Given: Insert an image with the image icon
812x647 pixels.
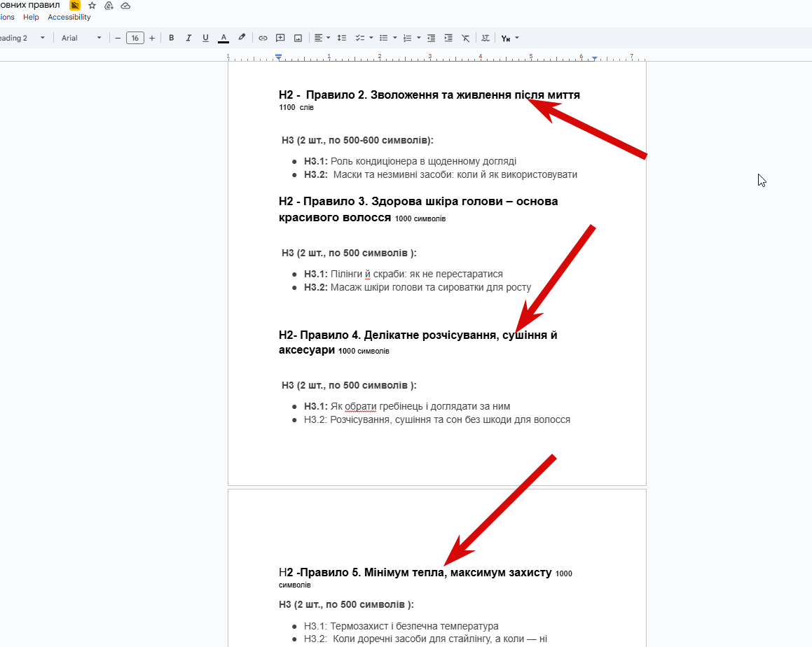Looking at the screenshot, I should tap(298, 38).
